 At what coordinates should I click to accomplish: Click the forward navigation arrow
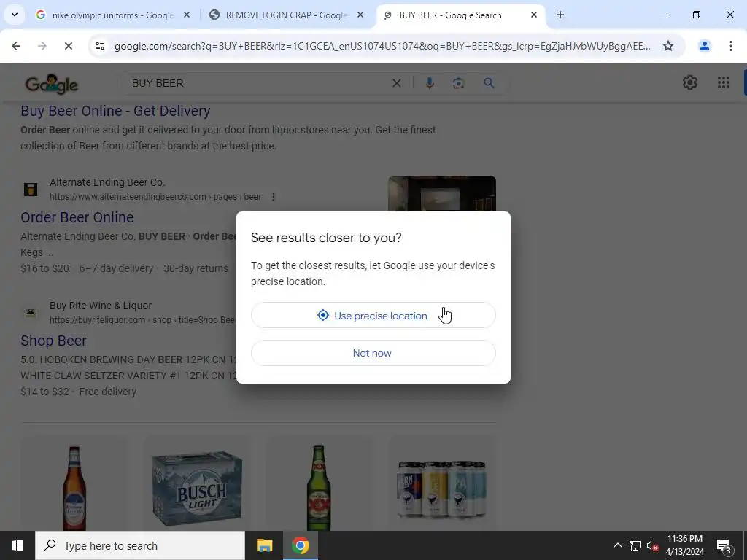(x=42, y=46)
